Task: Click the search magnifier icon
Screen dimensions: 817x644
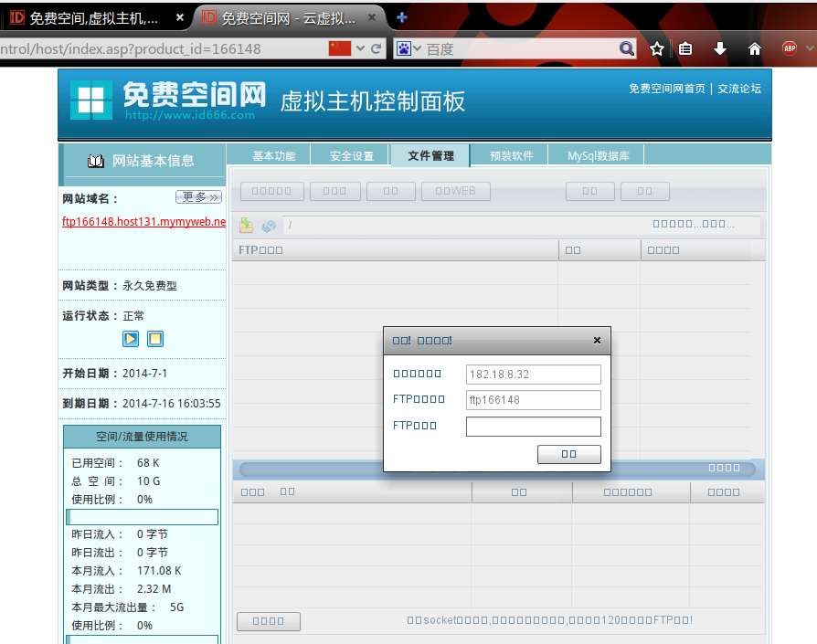Action: click(x=627, y=49)
